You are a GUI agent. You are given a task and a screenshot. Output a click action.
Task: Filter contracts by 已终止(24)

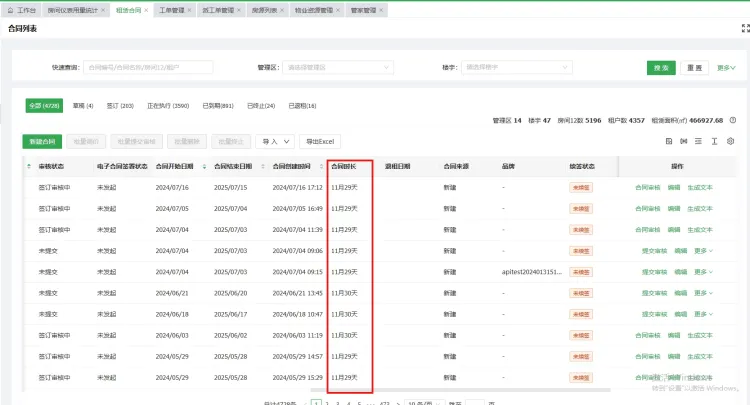[x=261, y=106]
